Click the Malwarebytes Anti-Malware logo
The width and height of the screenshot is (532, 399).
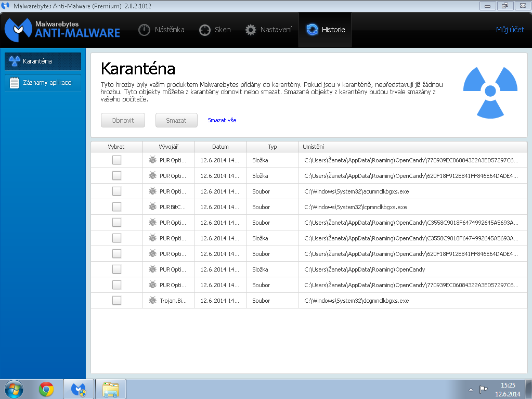(62, 30)
